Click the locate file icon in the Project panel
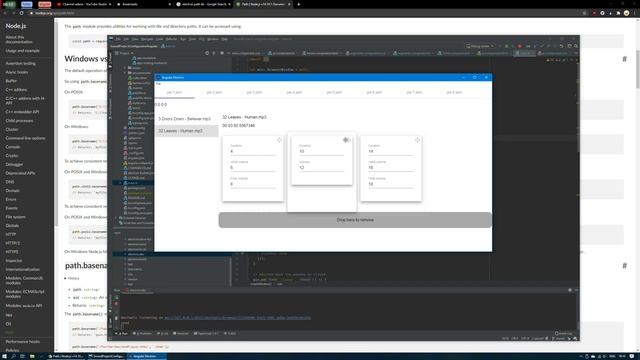The height and width of the screenshot is (360, 640). (207, 53)
